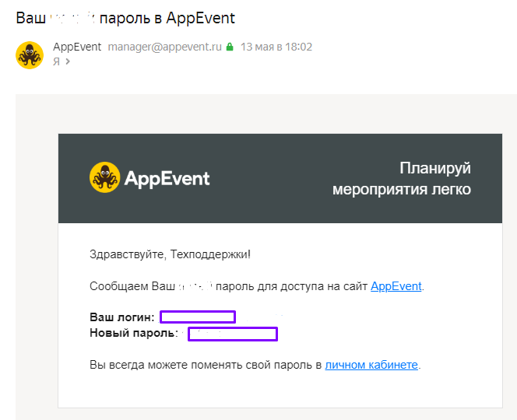Click the date 13 мая в 18:02
This screenshot has width=517, height=420.
[x=276, y=47]
